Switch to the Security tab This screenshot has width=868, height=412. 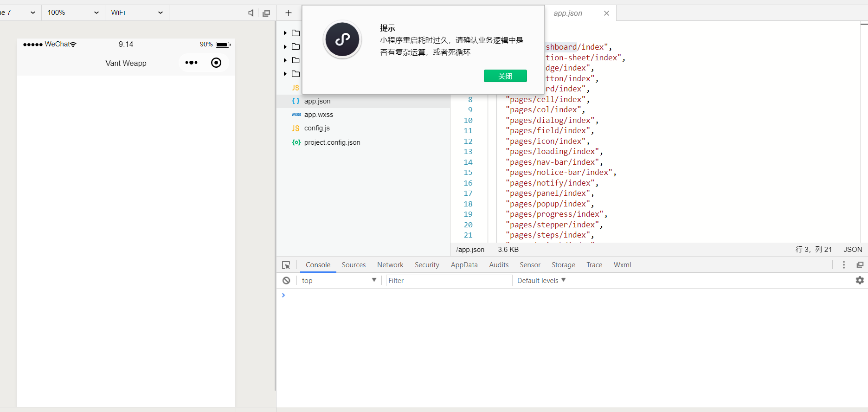click(x=427, y=265)
